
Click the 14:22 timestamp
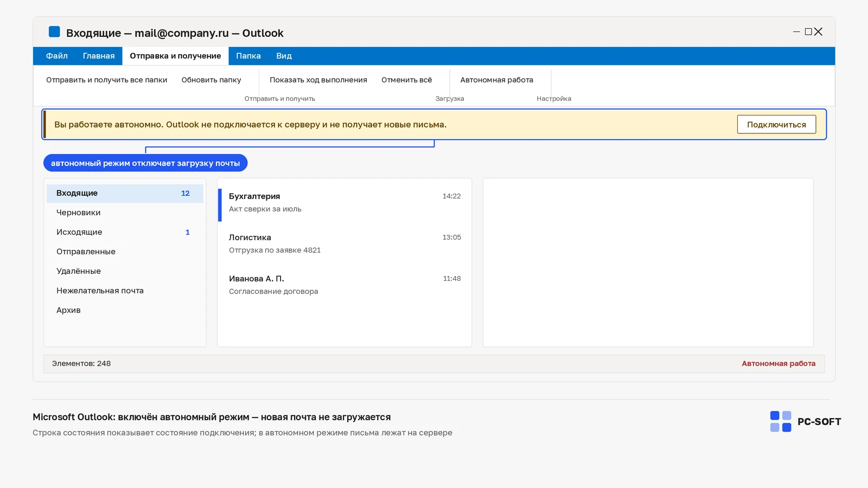[451, 196]
